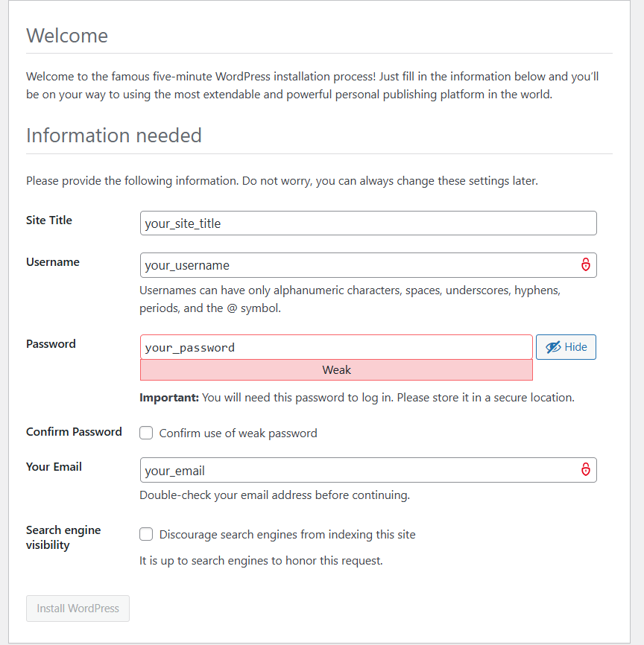
Task: Focus the Site Title text field
Action: point(368,223)
